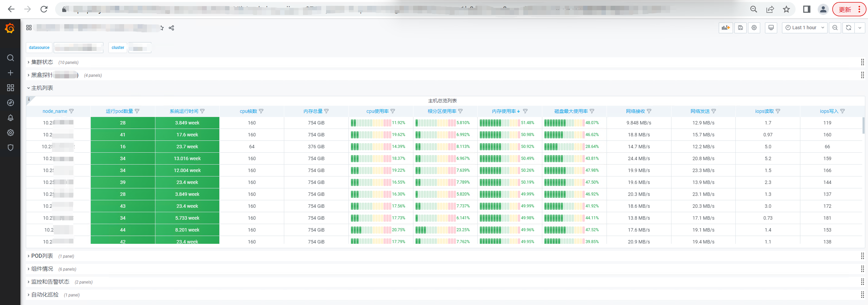Click the 17.6 week uptime cell
The height and width of the screenshot is (305, 868).
(187, 135)
